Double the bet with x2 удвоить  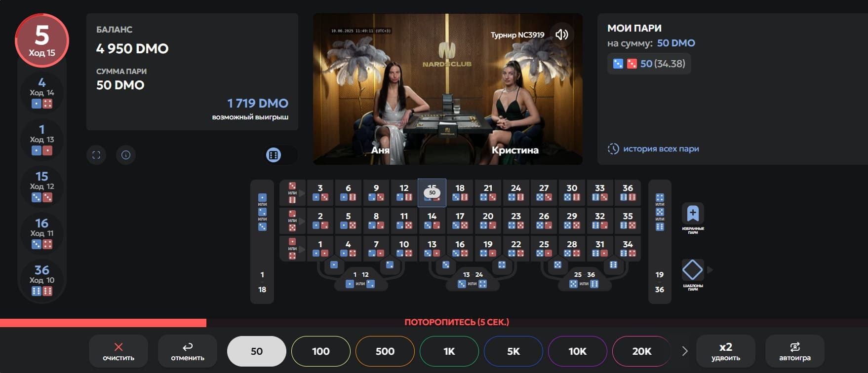tap(726, 351)
